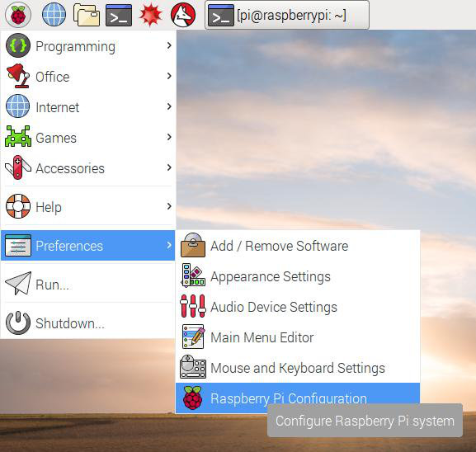Expand Games submenu arrow
This screenshot has width=476, height=452.
pos(169,137)
